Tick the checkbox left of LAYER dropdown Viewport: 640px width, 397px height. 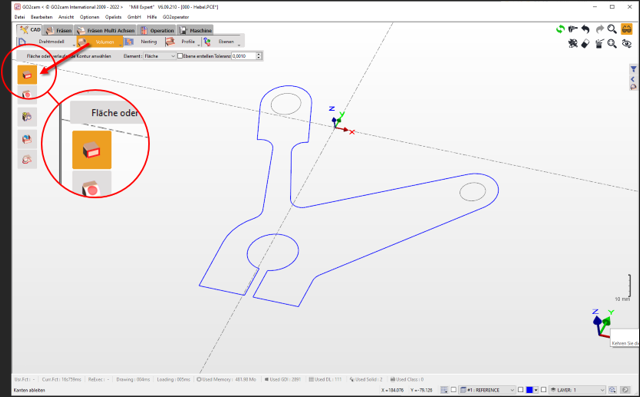pos(543,390)
